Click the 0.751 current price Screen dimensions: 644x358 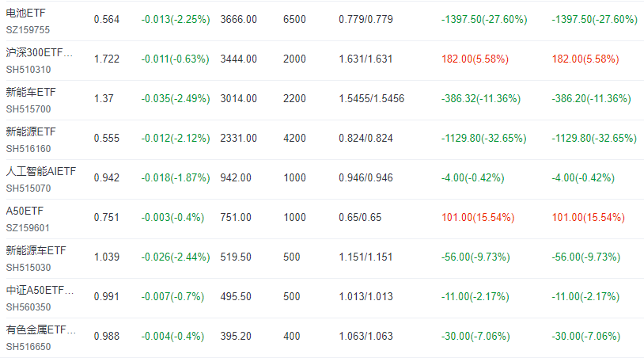click(x=106, y=217)
